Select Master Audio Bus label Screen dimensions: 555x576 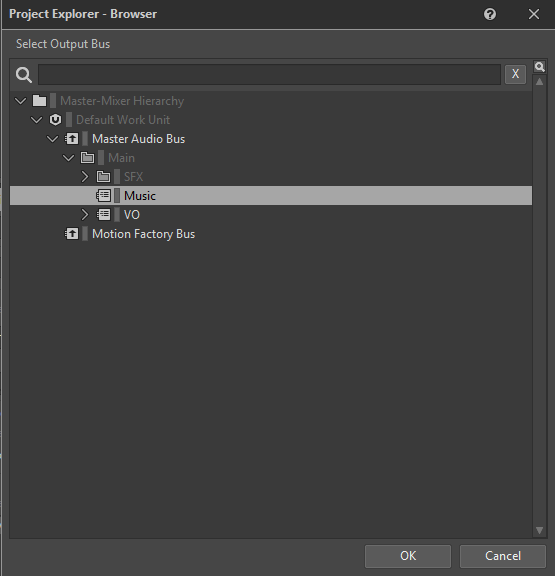[x=138, y=139]
